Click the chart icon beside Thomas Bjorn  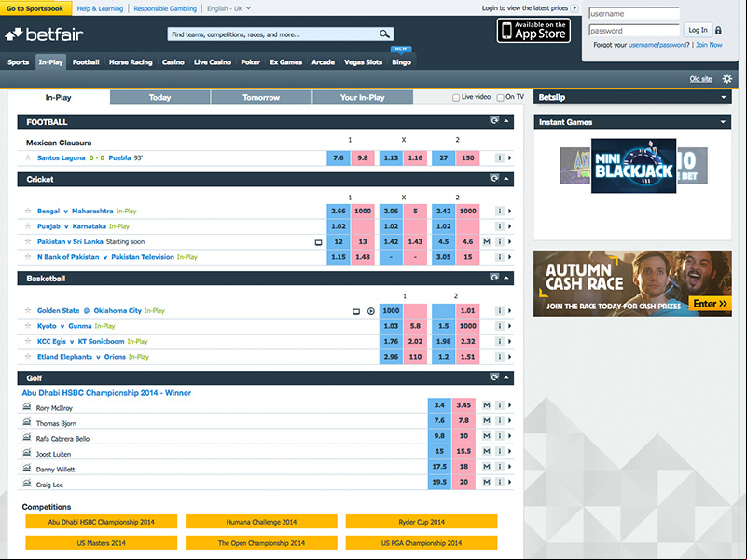coord(27,421)
